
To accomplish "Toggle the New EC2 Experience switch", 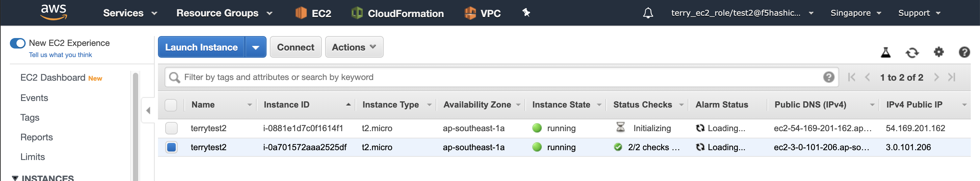I will (x=17, y=43).
